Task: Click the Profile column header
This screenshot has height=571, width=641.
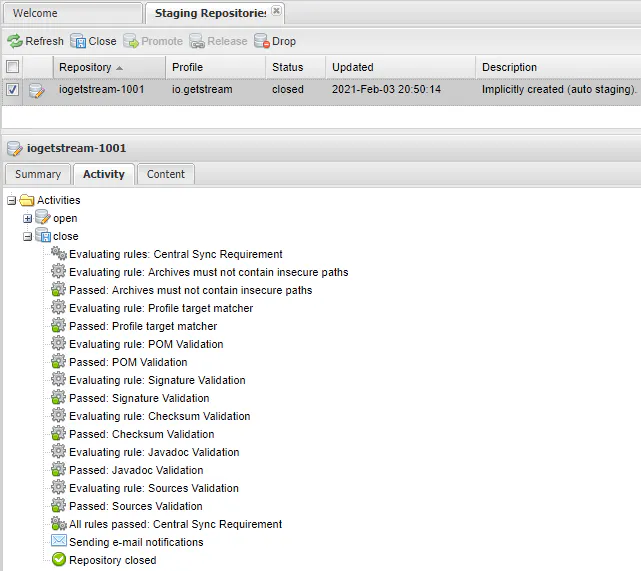Action: (x=215, y=67)
